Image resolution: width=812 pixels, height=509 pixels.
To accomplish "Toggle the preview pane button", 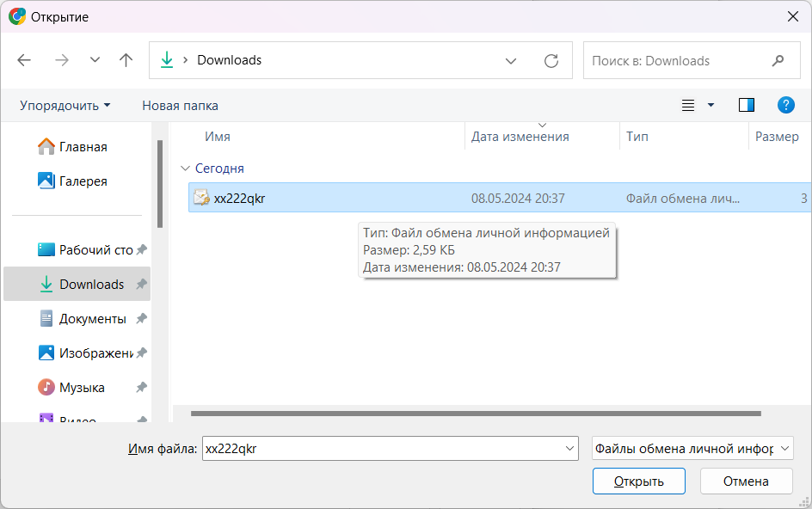I will point(747,105).
